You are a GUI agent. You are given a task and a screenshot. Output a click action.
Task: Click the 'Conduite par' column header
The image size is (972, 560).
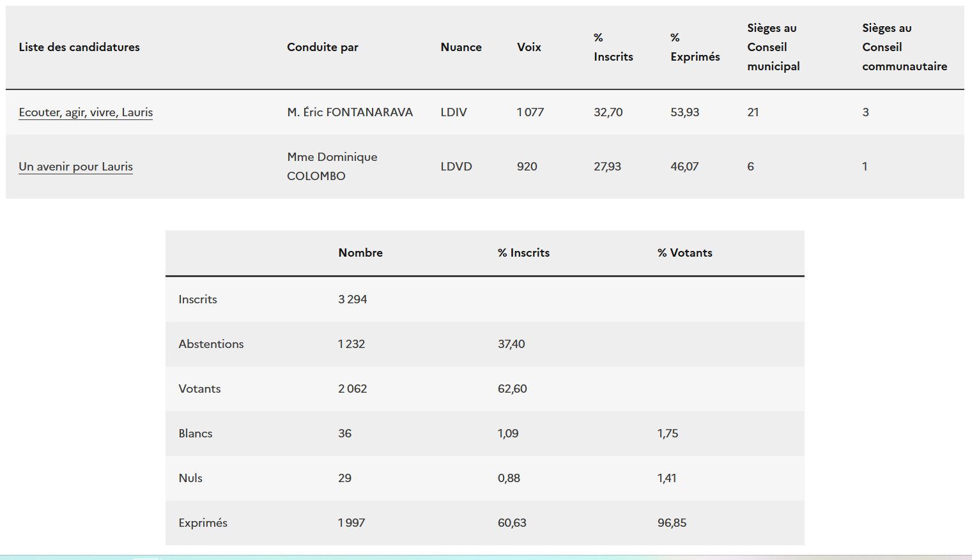pos(322,47)
